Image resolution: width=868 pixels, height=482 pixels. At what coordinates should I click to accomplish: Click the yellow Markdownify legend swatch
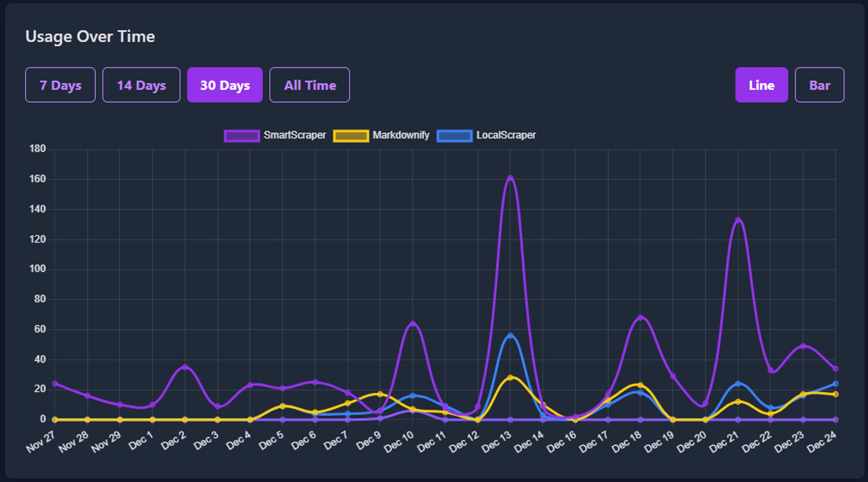coord(351,136)
